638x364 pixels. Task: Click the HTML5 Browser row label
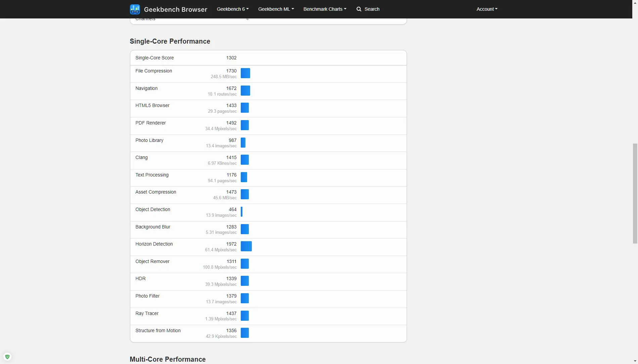152,105
